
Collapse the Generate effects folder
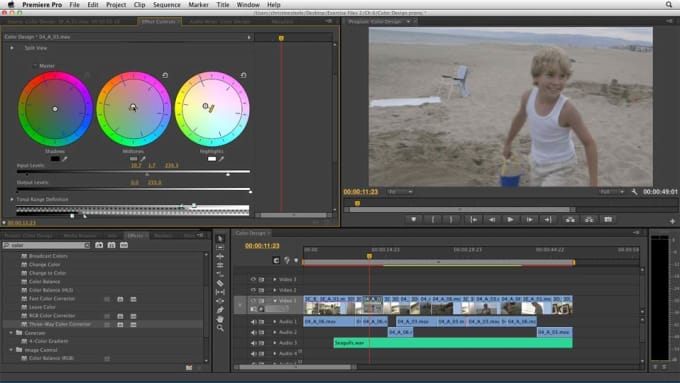tap(11, 333)
